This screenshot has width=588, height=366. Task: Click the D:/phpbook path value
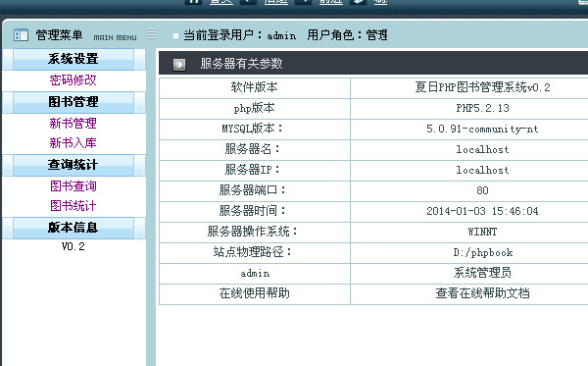(x=482, y=252)
